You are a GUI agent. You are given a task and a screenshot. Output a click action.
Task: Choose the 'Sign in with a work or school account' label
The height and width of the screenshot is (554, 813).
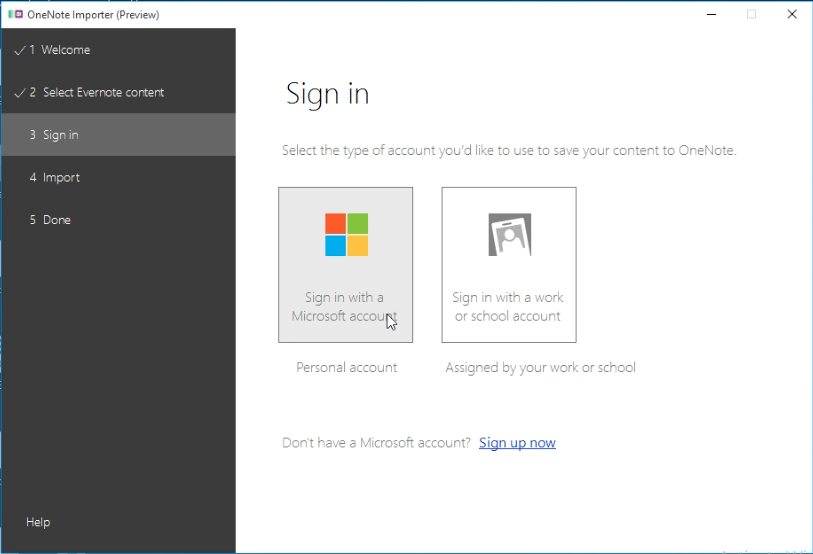[508, 307]
